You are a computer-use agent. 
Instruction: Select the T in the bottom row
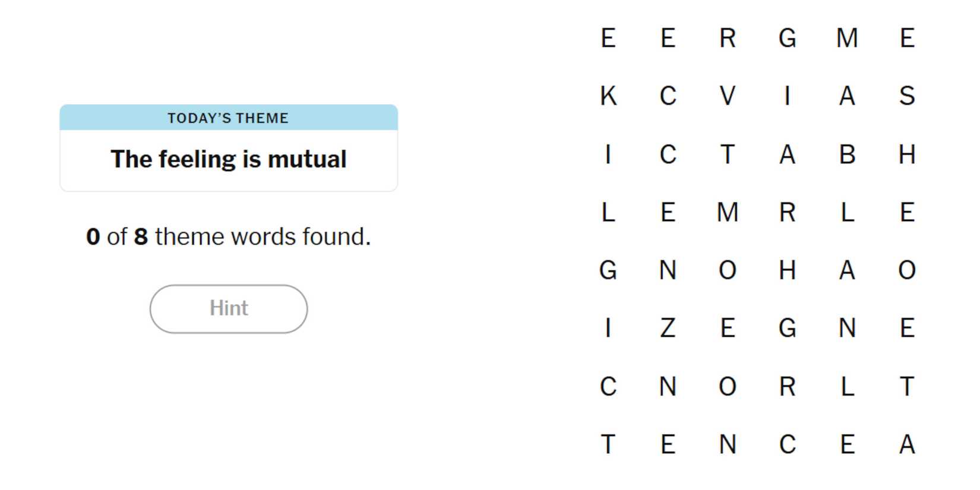tap(608, 444)
